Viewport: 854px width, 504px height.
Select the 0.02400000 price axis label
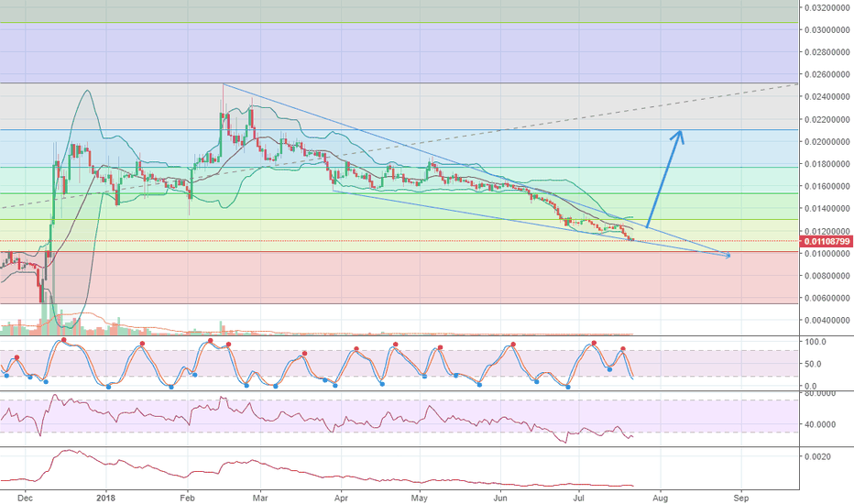(x=827, y=97)
